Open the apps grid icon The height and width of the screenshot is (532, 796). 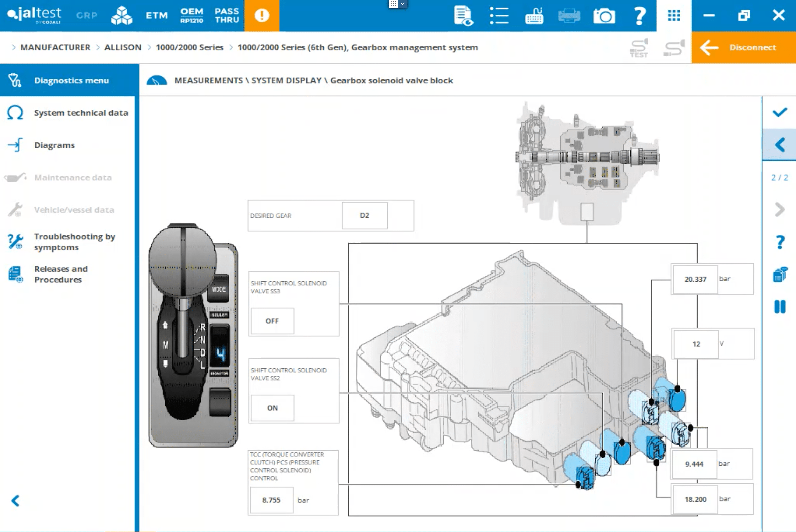(x=674, y=16)
